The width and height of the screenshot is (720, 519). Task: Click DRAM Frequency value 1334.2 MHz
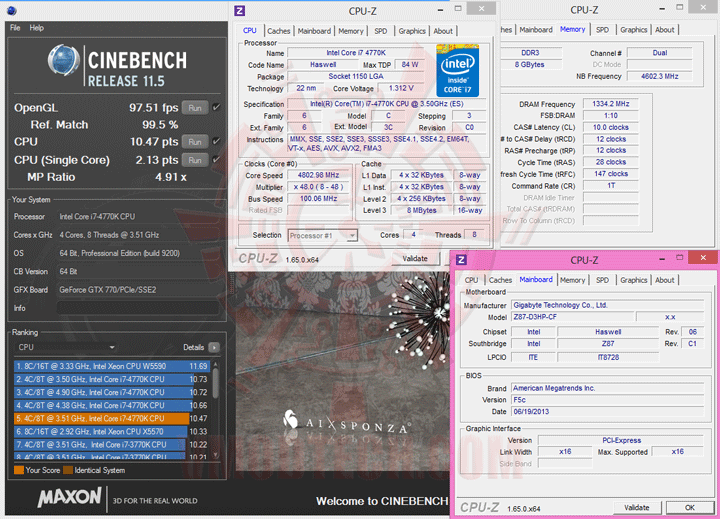pos(611,104)
